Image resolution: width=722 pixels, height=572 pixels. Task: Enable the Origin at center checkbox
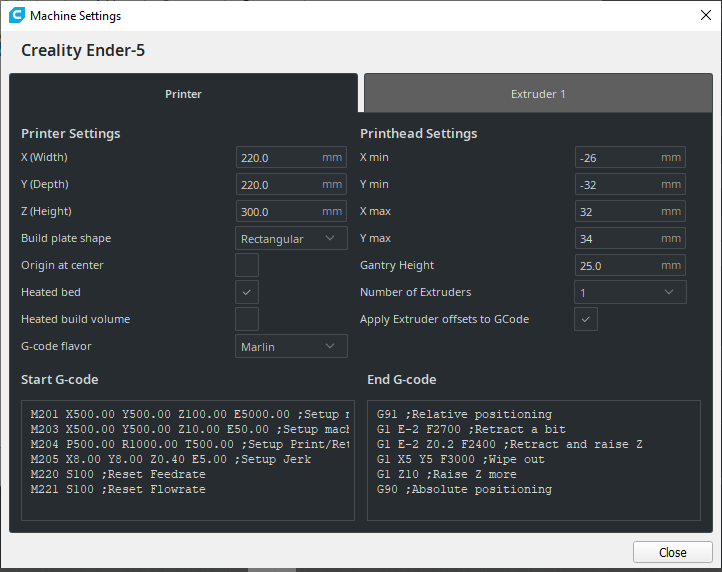[x=247, y=265]
